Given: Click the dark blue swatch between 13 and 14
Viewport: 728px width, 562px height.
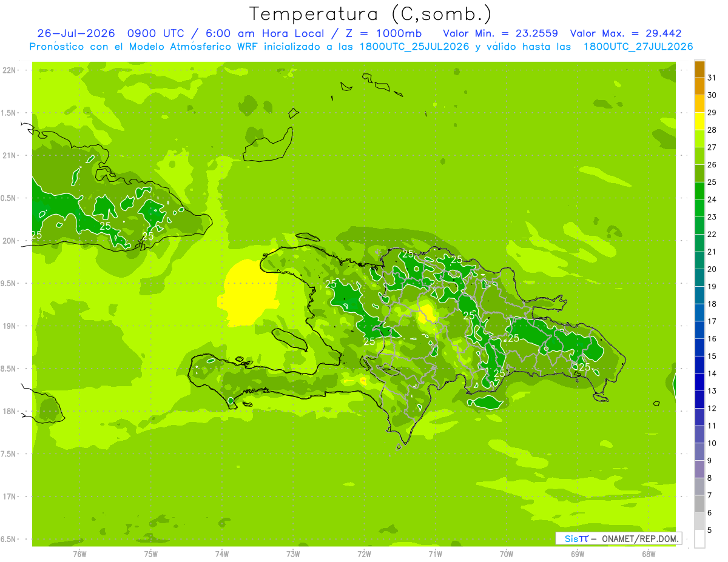Looking at the screenshot, I should [699, 383].
